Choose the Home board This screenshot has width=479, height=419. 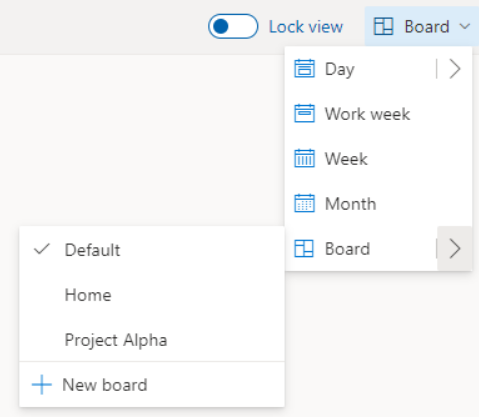[x=152, y=295]
